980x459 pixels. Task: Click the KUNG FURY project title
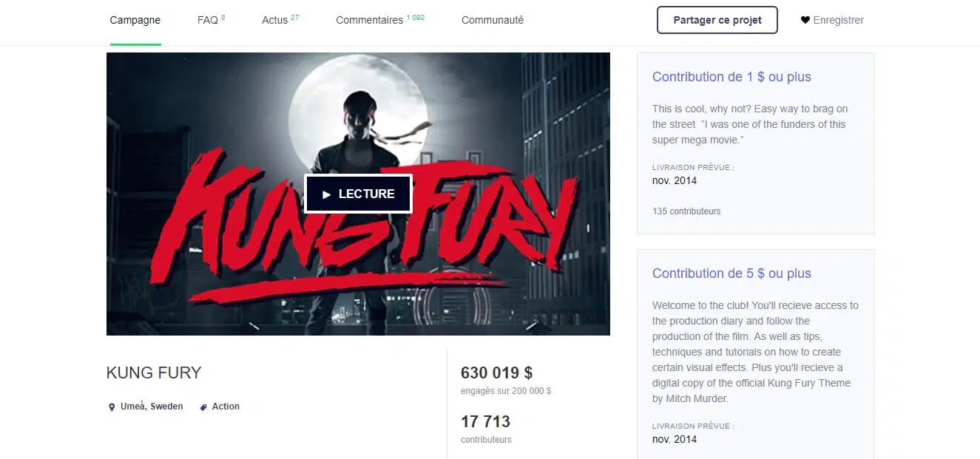tap(154, 373)
